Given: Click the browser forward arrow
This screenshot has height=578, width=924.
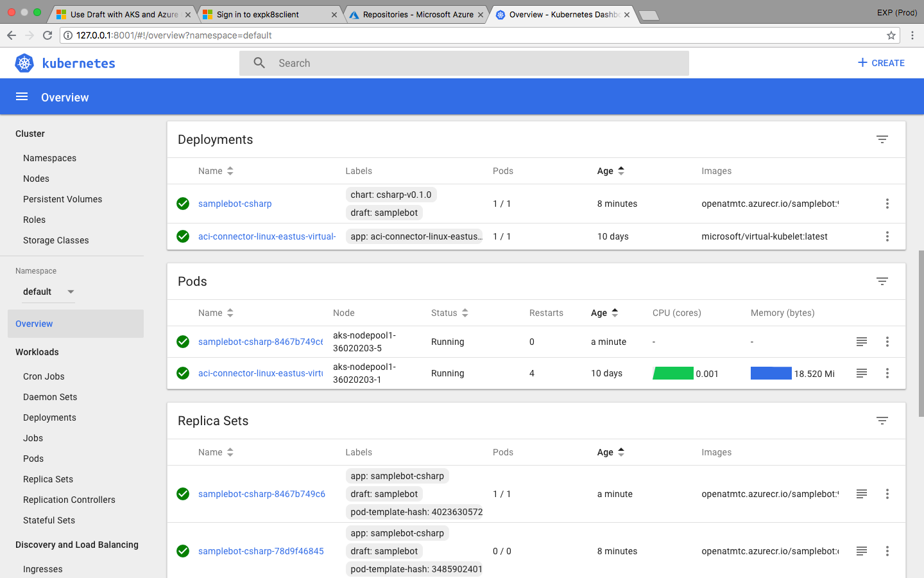Looking at the screenshot, I should (30, 35).
